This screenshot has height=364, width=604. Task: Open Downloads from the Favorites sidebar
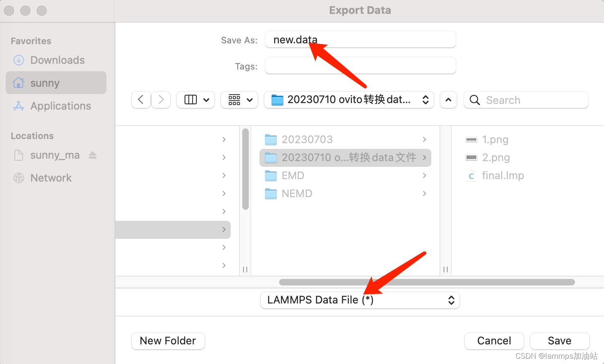57,60
